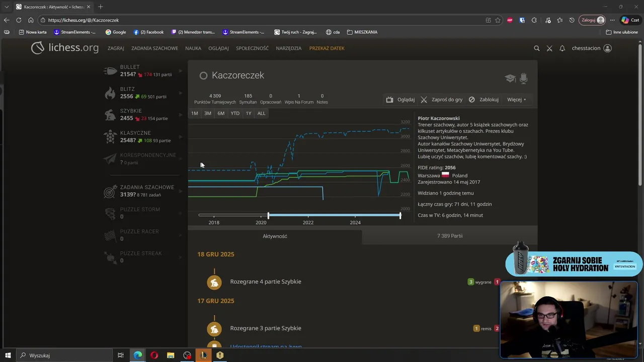Open challenges via crossed swords icon
The image size is (644, 362).
(x=549, y=48)
